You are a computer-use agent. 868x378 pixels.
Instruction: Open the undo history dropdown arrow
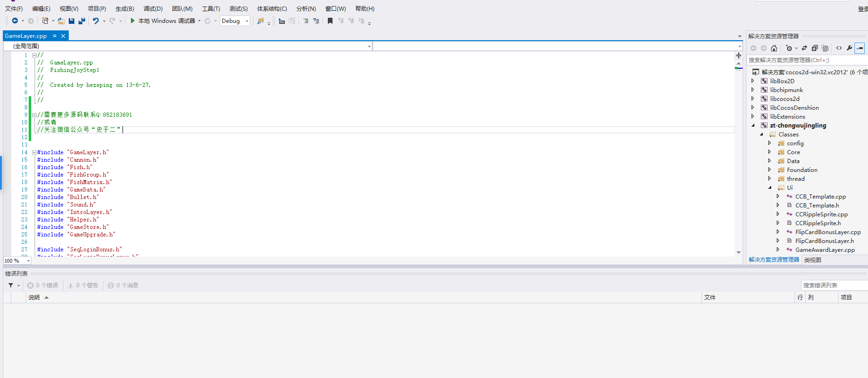104,21
